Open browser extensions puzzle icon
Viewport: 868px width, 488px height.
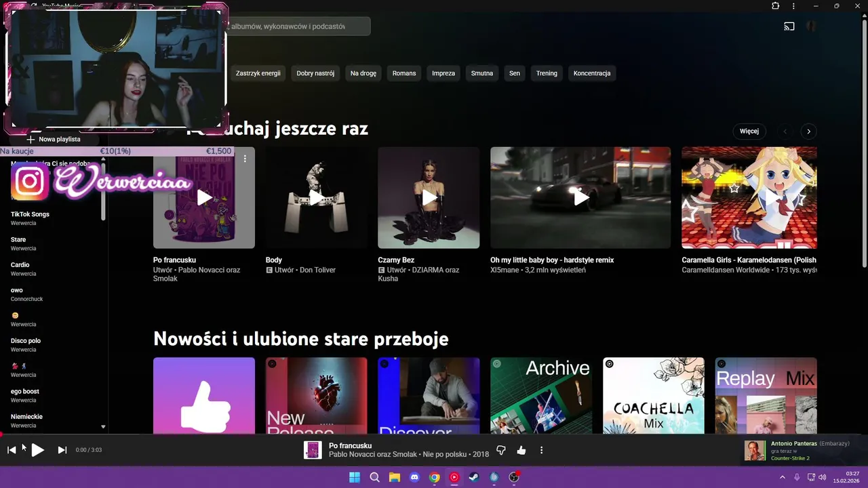[776, 6]
